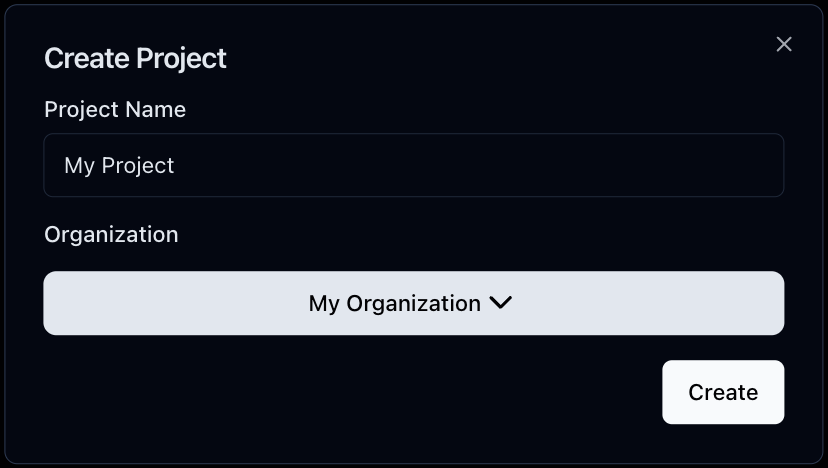Screen dimensions: 828x468
Task: Click the Project Name label
Action: [115, 110]
